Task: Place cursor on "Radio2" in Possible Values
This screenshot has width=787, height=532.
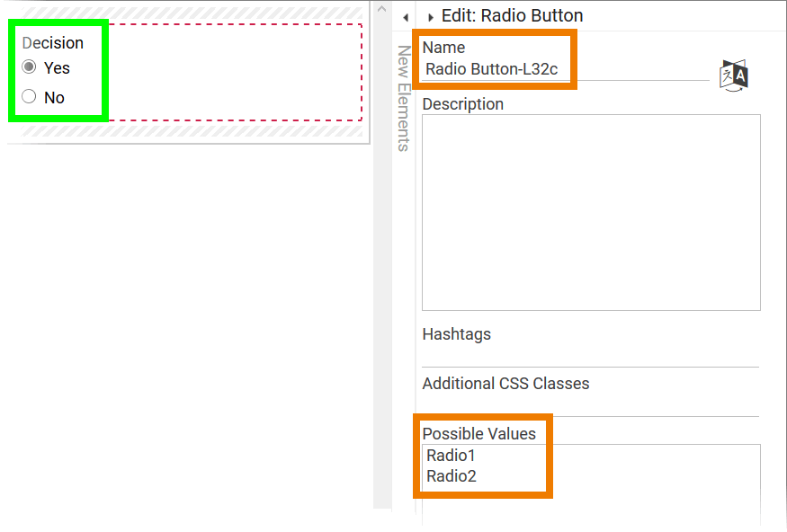Action: pos(452,476)
